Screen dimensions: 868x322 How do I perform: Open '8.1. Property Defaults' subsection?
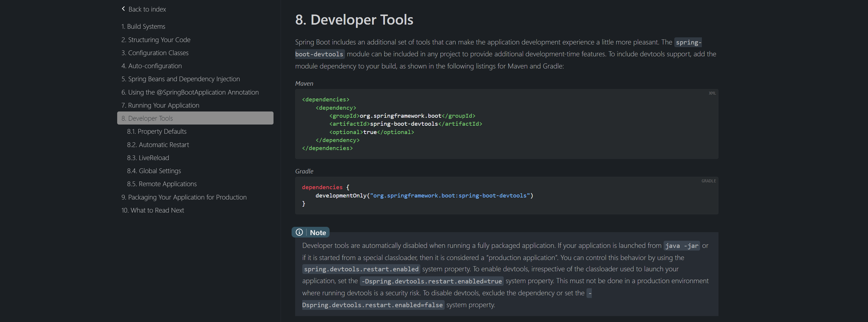[156, 131]
